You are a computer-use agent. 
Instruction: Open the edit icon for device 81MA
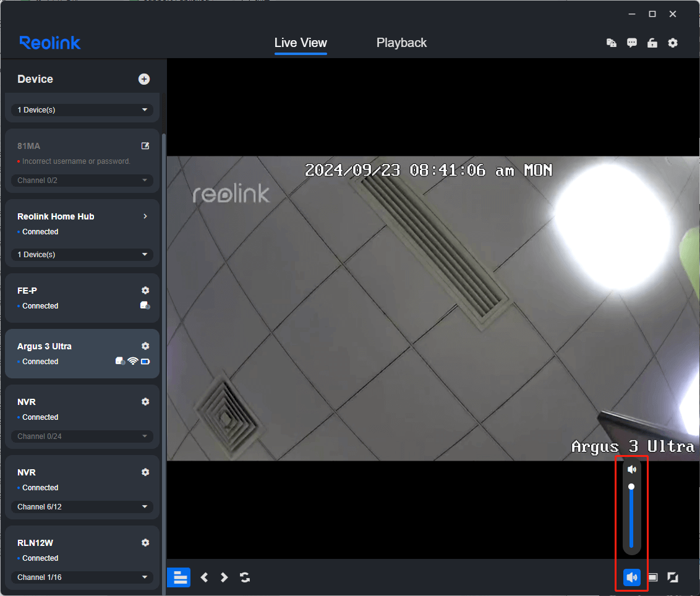[145, 146]
